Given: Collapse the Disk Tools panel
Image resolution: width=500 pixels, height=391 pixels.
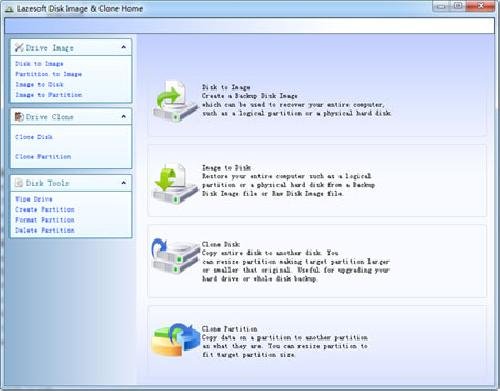Looking at the screenshot, I should 124,183.
